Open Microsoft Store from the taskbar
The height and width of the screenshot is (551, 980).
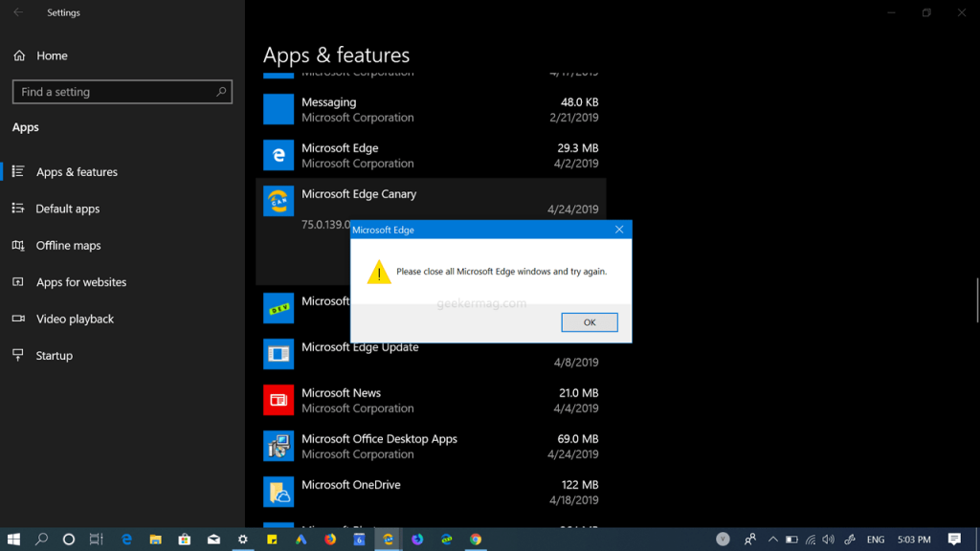coord(185,540)
